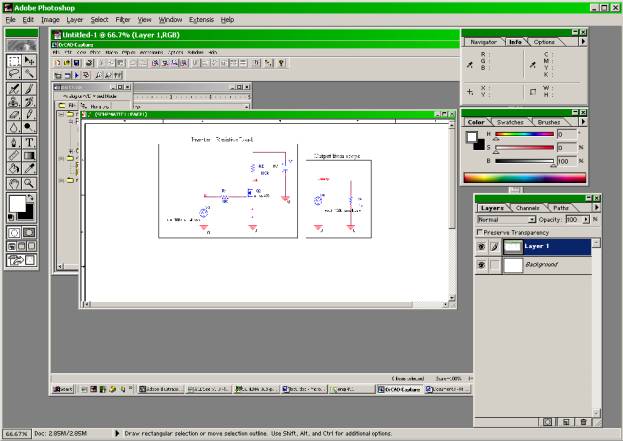Open the Layers panel flyout menu arrow
Screen dimensions: 623x441
pyautogui.click(x=598, y=208)
